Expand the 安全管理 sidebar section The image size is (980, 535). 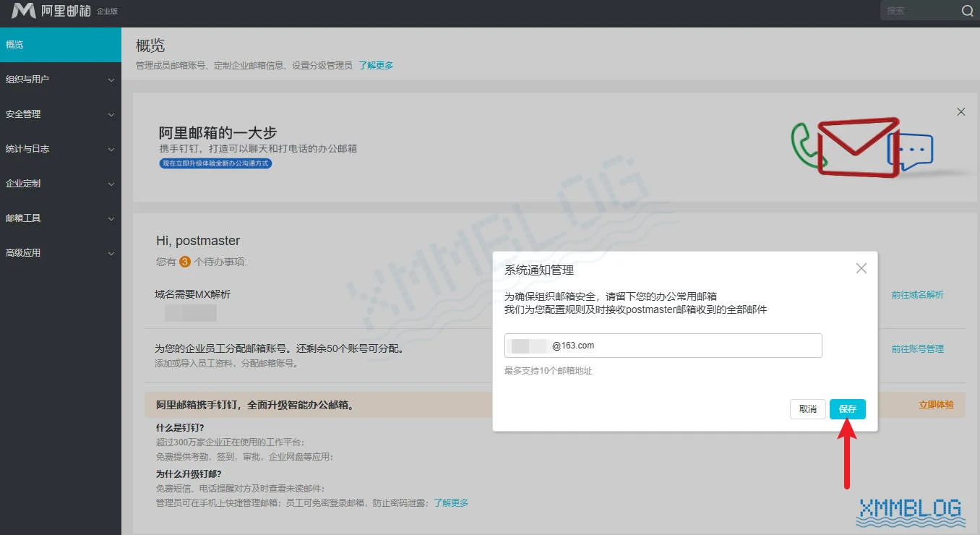pos(61,114)
